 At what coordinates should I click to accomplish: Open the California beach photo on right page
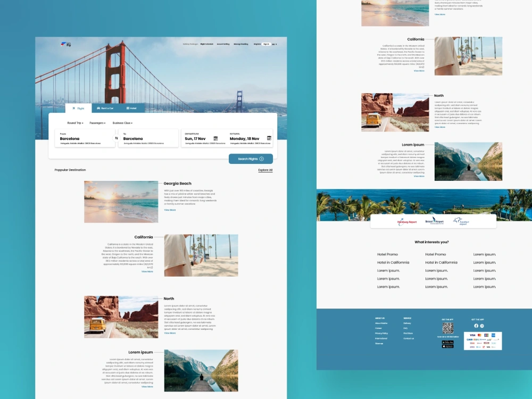pos(468,56)
